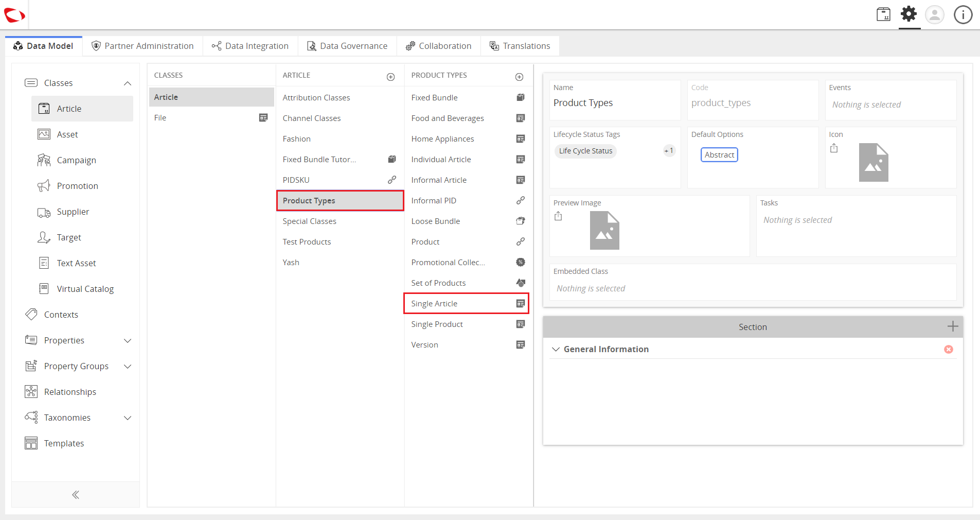Click the Events field
The height and width of the screenshot is (520, 980).
point(890,100)
